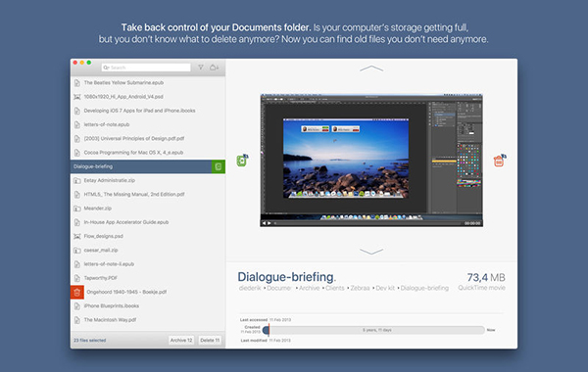Click the add folder icon beside filter
This screenshot has width=588, height=372.
tap(214, 68)
